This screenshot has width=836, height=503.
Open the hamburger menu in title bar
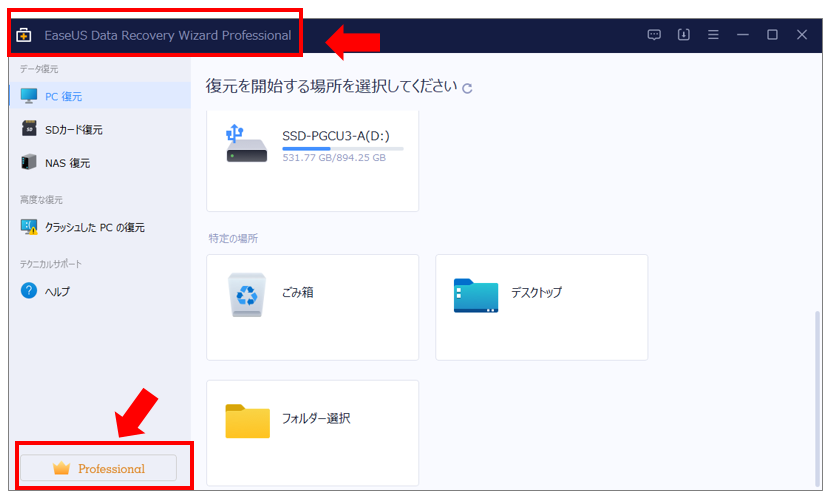tap(713, 35)
